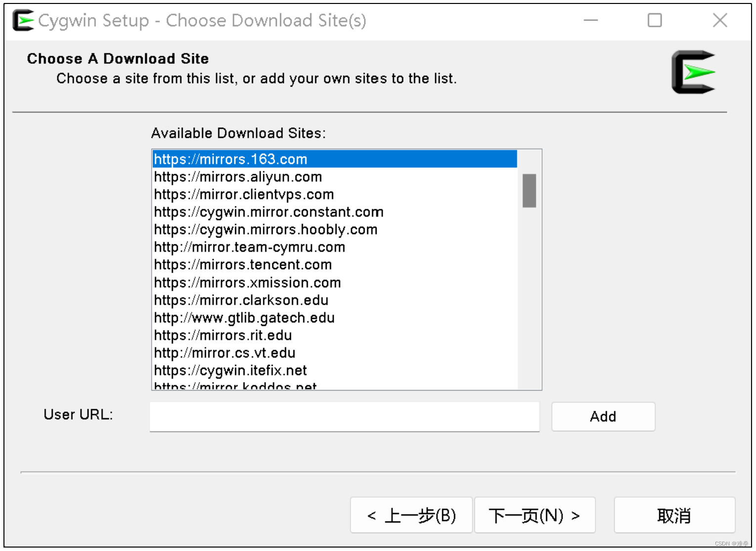Select the https://cygwin.itefix.net site

click(230, 370)
